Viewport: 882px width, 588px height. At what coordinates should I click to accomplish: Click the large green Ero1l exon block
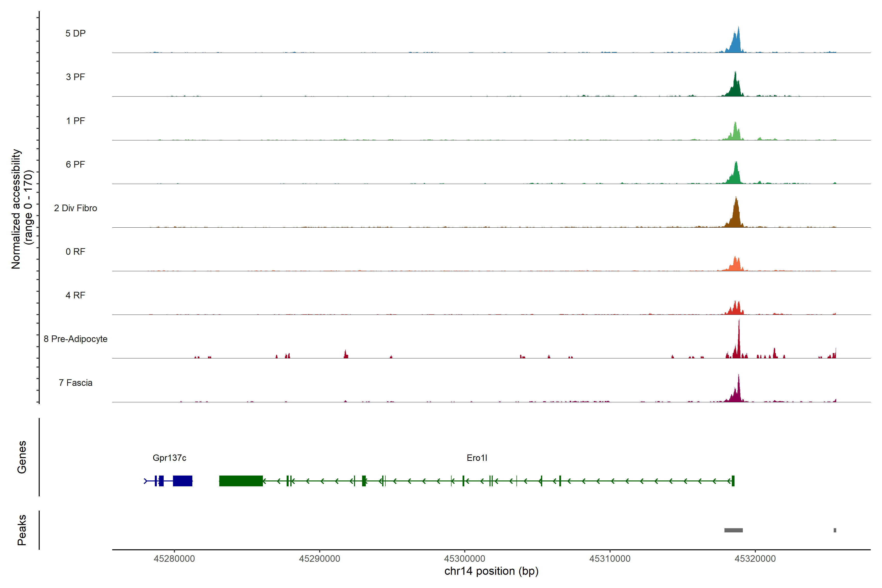pos(241,481)
